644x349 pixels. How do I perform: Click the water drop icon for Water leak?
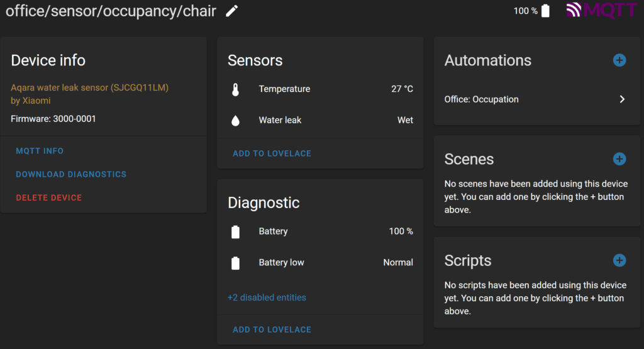[235, 120]
